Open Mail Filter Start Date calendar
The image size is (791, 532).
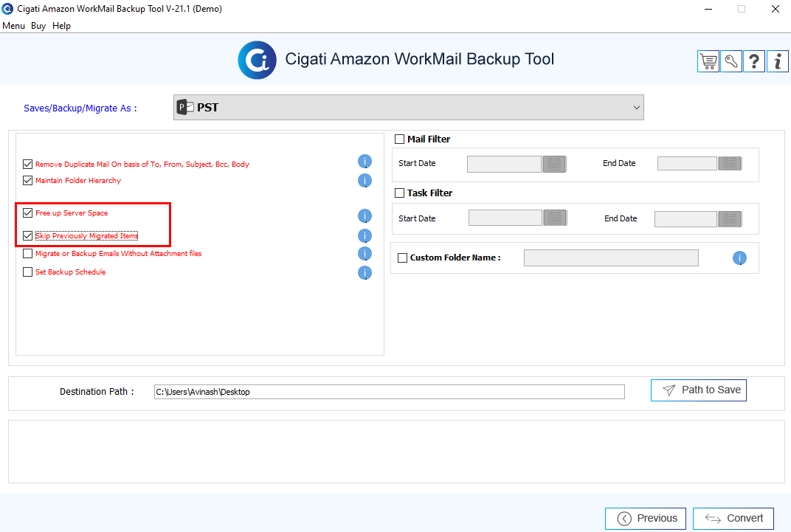554,164
